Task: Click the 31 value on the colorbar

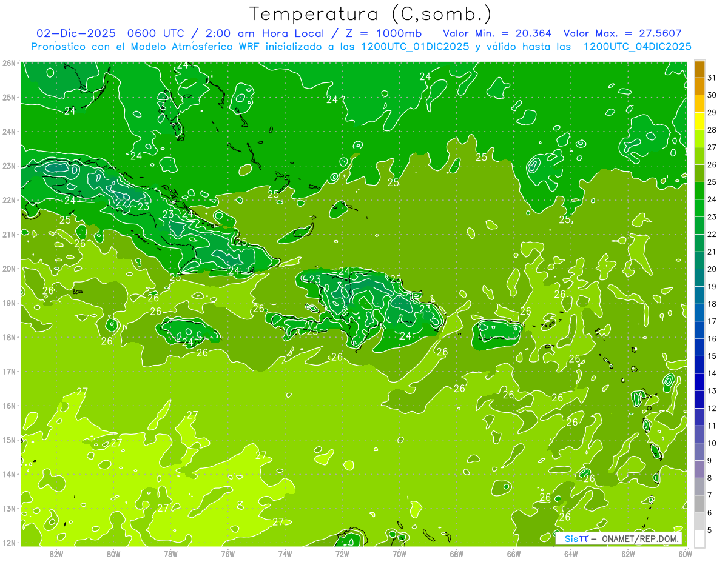Action: pos(712,78)
